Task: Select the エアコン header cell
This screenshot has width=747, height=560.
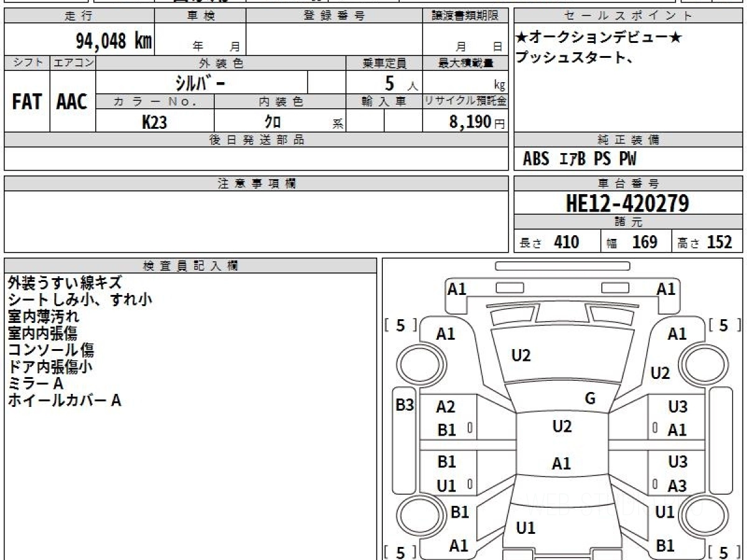Action: coord(73,63)
